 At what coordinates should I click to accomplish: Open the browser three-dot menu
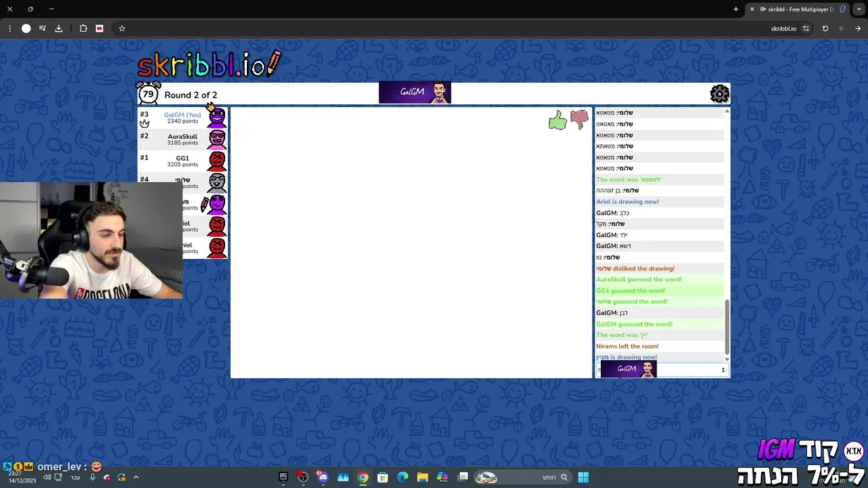(x=9, y=28)
